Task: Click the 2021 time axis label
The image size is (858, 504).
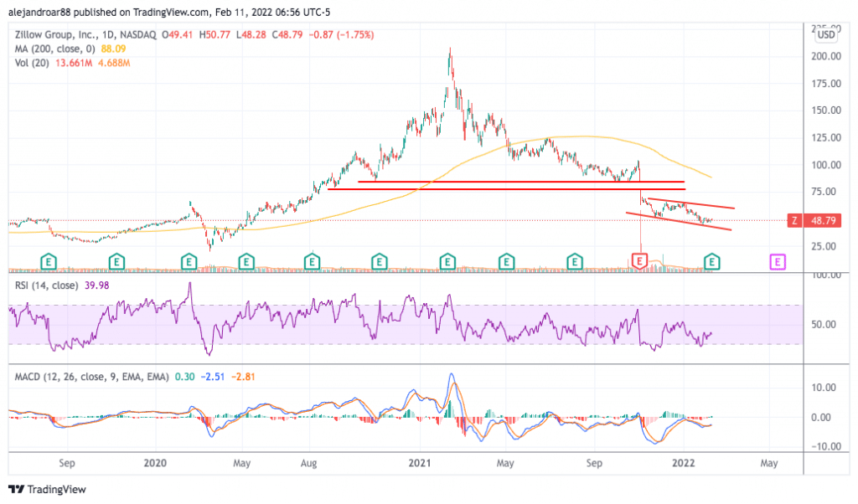Action: pos(420,464)
